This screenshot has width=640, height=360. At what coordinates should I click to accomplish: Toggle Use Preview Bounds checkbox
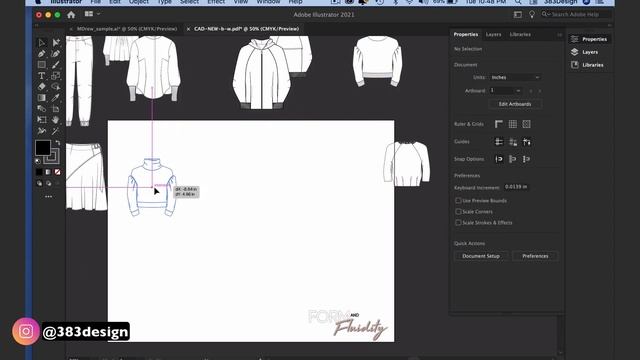point(458,201)
